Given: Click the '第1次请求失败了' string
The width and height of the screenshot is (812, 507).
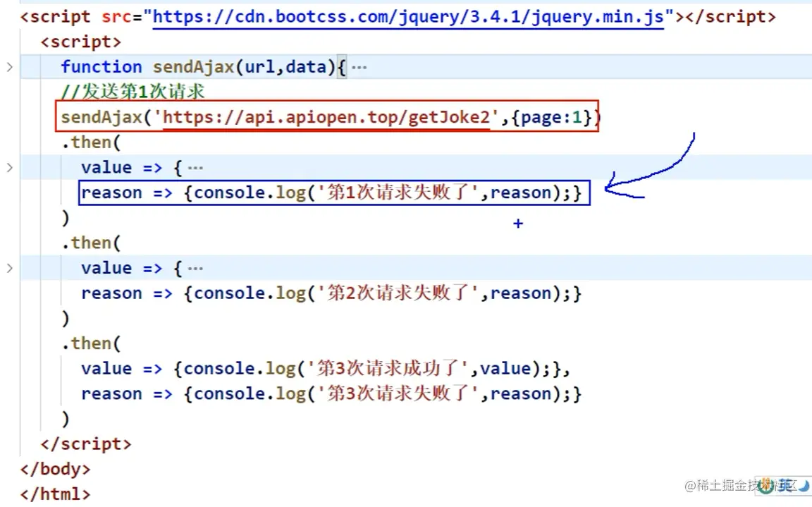Looking at the screenshot, I should pyautogui.click(x=398, y=193).
